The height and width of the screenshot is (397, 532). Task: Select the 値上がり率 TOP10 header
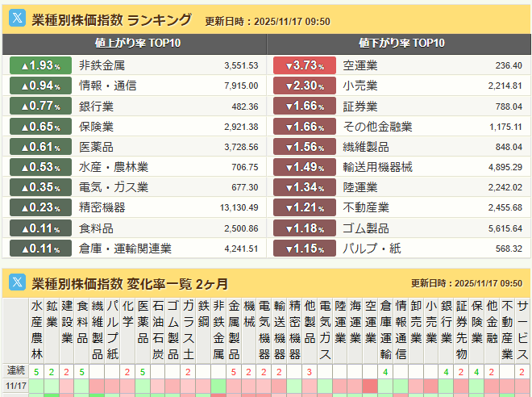(133, 44)
